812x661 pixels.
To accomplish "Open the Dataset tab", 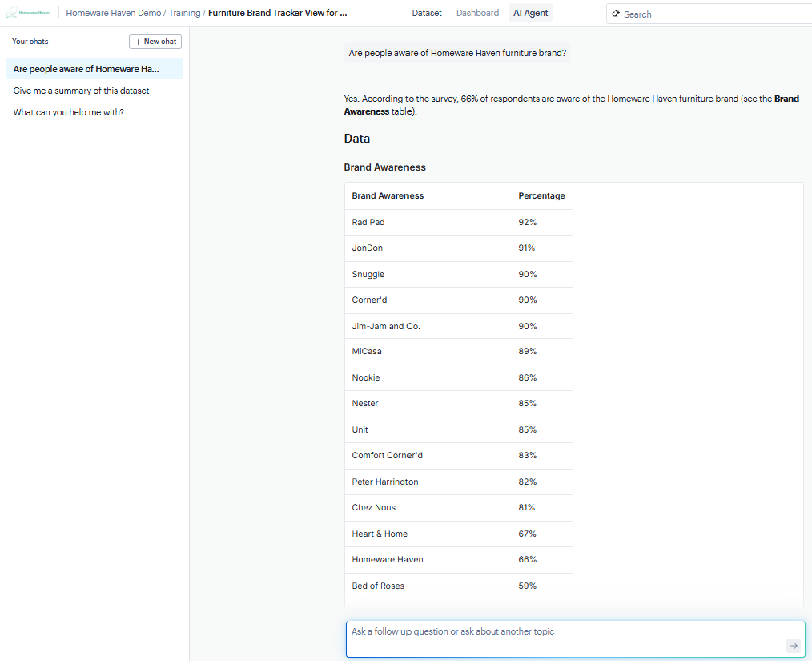I will click(x=427, y=13).
